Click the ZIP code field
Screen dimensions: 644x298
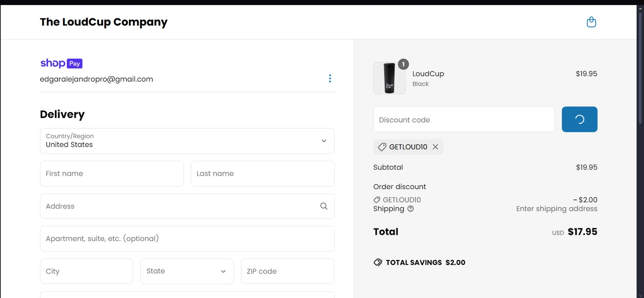[x=288, y=271]
